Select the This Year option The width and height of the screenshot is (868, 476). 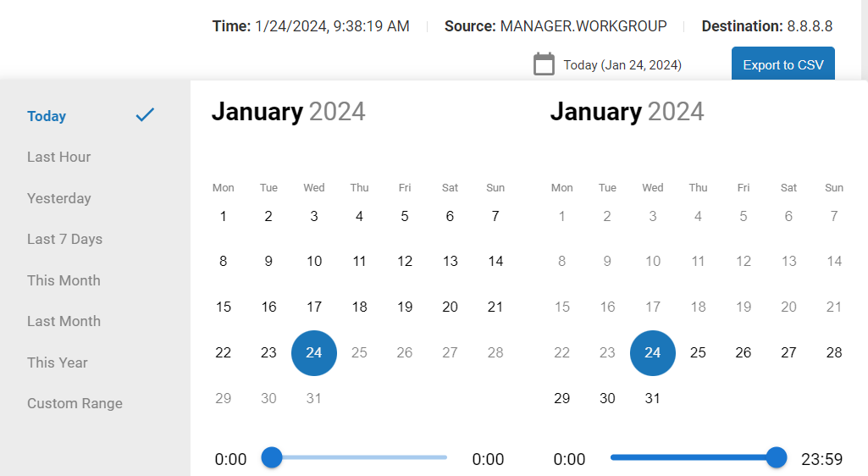click(58, 363)
